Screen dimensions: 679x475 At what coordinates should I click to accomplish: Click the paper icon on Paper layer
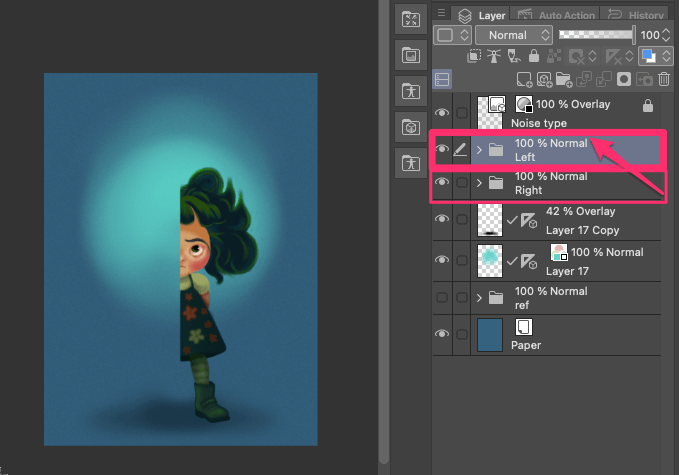click(524, 327)
